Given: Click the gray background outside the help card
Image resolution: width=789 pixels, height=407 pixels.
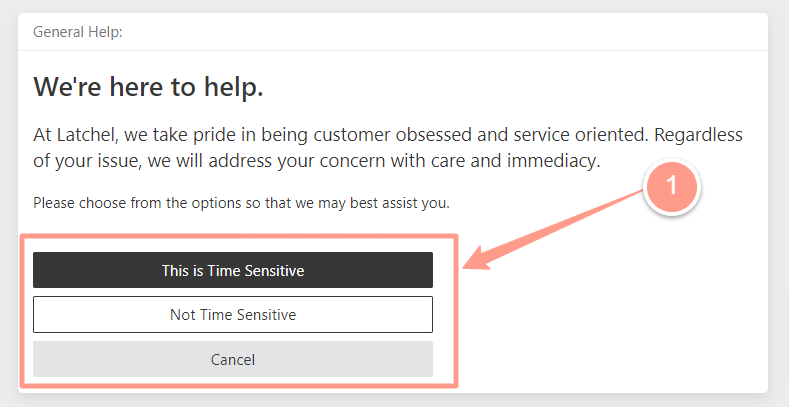Looking at the screenshot, I should coord(394,400).
